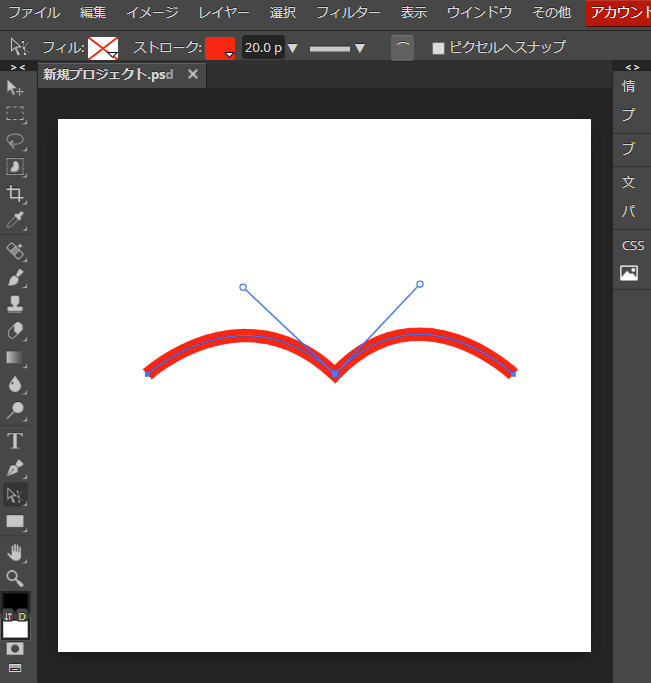Image resolution: width=651 pixels, height=683 pixels.
Task: Click the left curve handle circle
Action: (243, 287)
